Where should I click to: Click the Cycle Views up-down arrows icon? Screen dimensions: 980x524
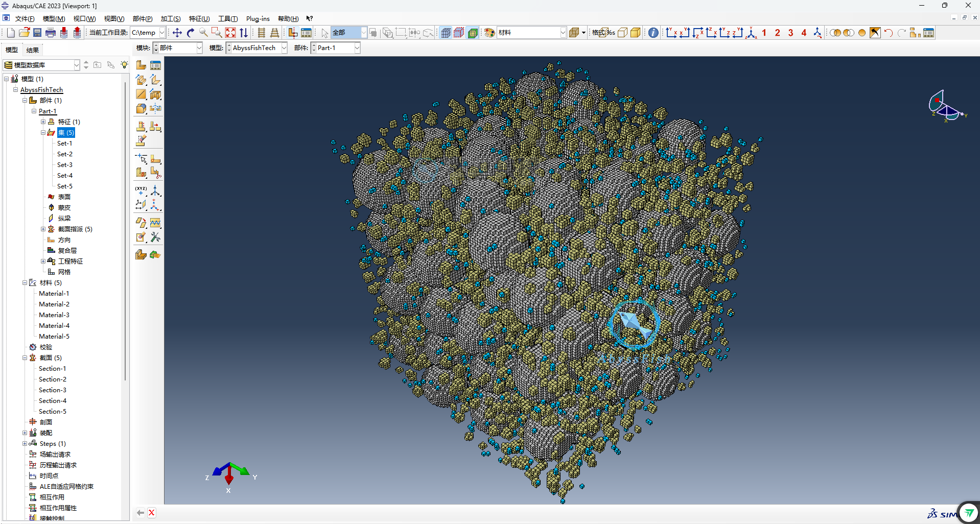[x=244, y=33]
